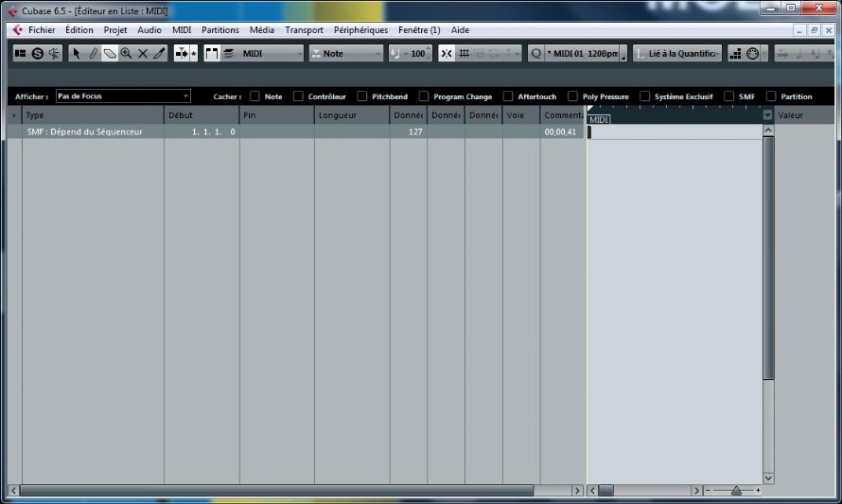Toggle part borders display
This screenshot has height=504, width=842.
(x=212, y=53)
